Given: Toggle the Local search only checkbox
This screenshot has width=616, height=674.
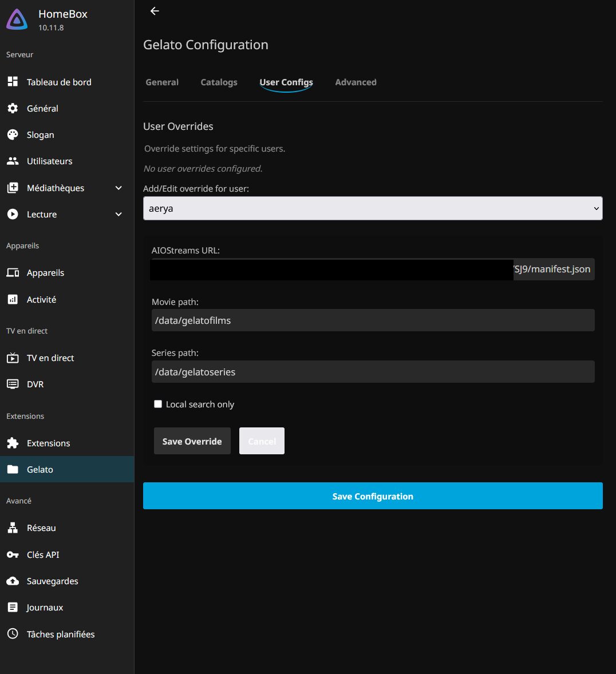Looking at the screenshot, I should 158,404.
